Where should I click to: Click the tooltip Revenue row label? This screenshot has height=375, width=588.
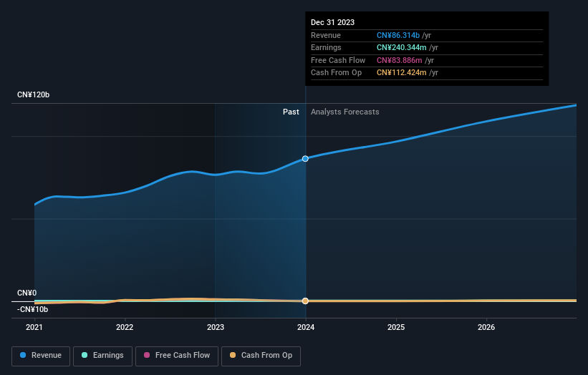326,35
